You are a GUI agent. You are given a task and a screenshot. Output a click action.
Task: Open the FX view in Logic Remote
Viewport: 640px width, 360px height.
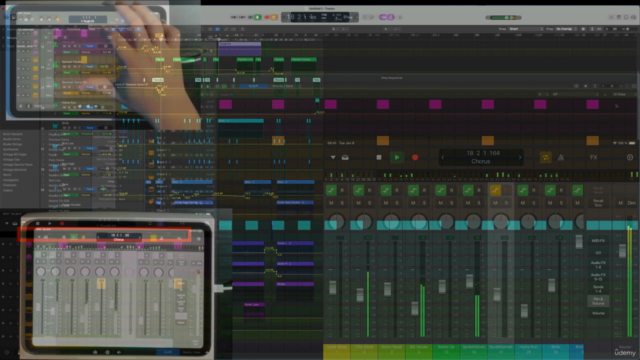coord(593,157)
